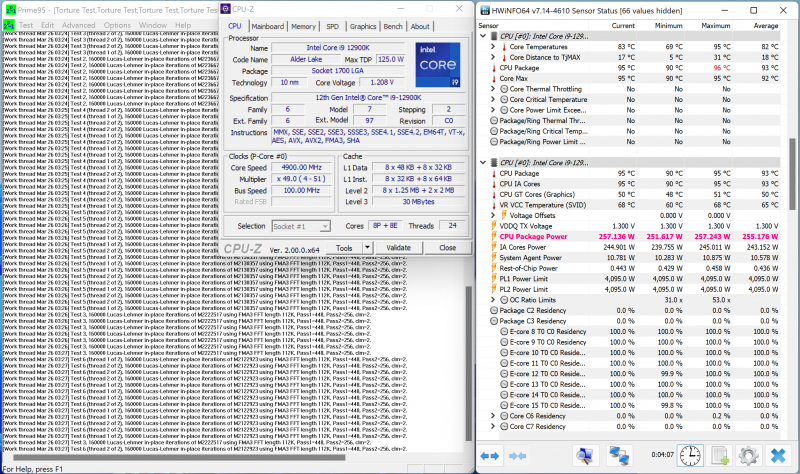This screenshot has width=800, height=474.
Task: Open the Prime95 Window menu
Action: (x=153, y=25)
